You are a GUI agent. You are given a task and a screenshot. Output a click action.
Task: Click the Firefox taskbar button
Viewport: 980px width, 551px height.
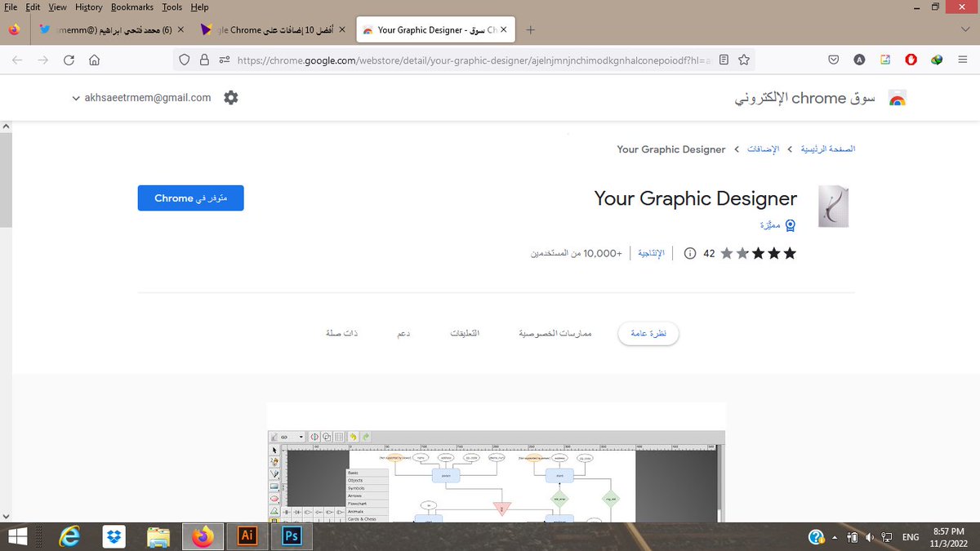(202, 536)
